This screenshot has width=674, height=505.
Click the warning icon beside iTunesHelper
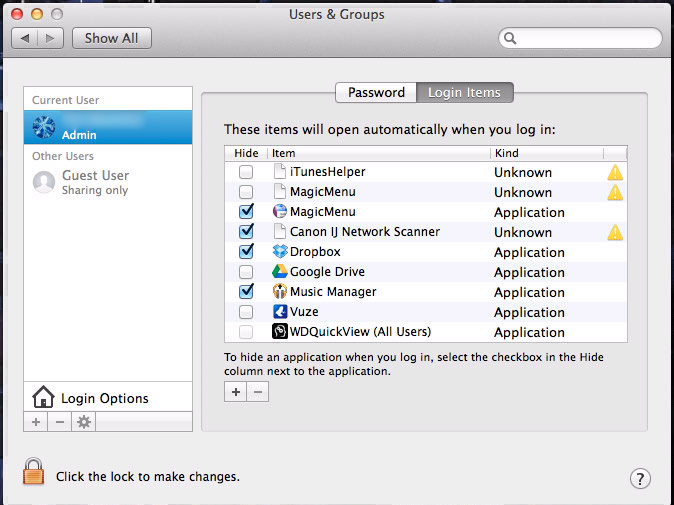coord(615,172)
